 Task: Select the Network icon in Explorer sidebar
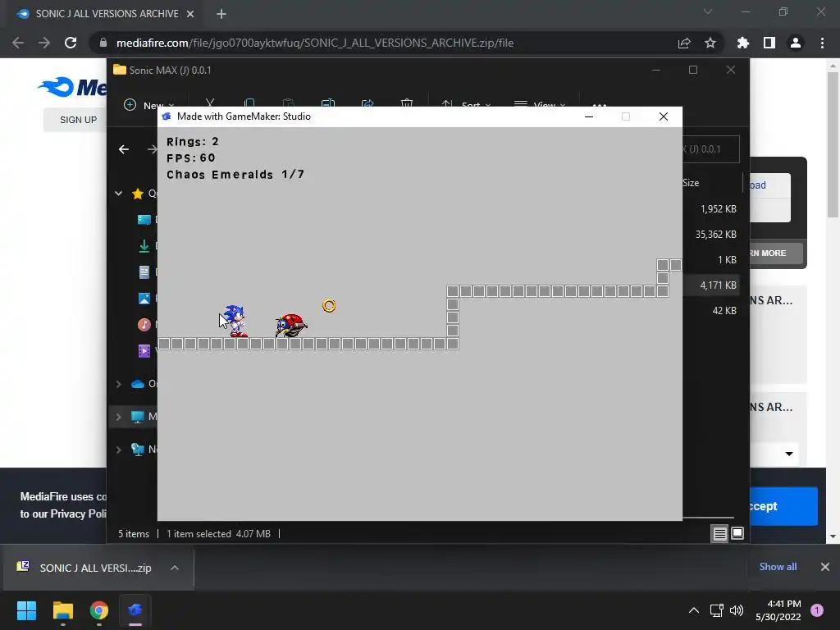coord(138,450)
